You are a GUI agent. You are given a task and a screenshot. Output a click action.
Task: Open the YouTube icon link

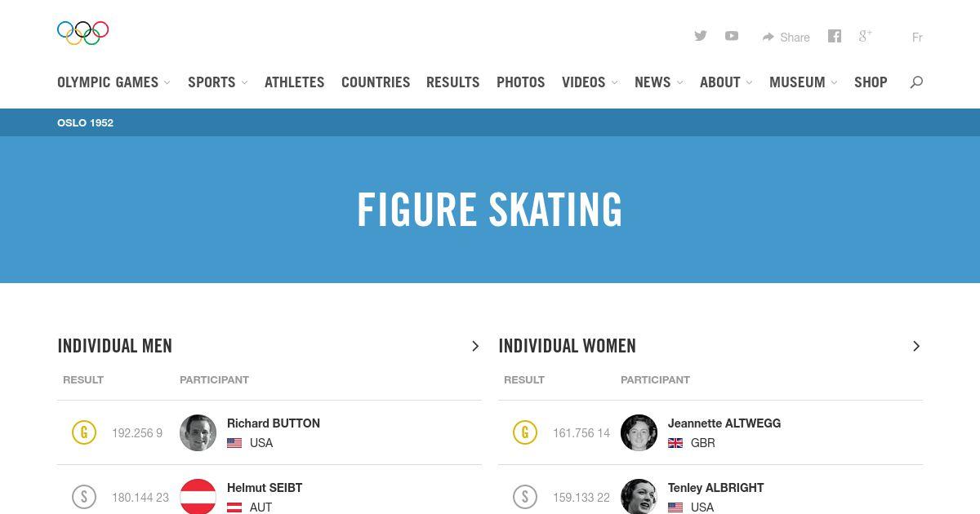(732, 36)
